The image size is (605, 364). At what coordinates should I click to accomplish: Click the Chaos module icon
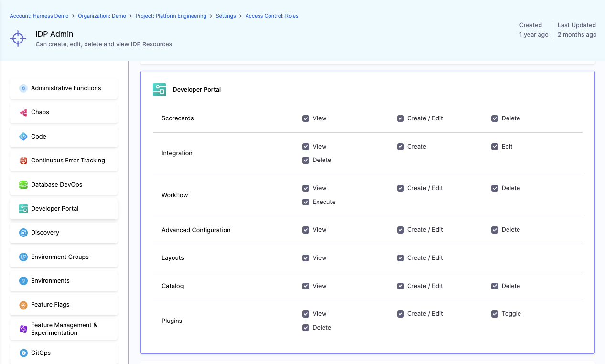click(23, 112)
